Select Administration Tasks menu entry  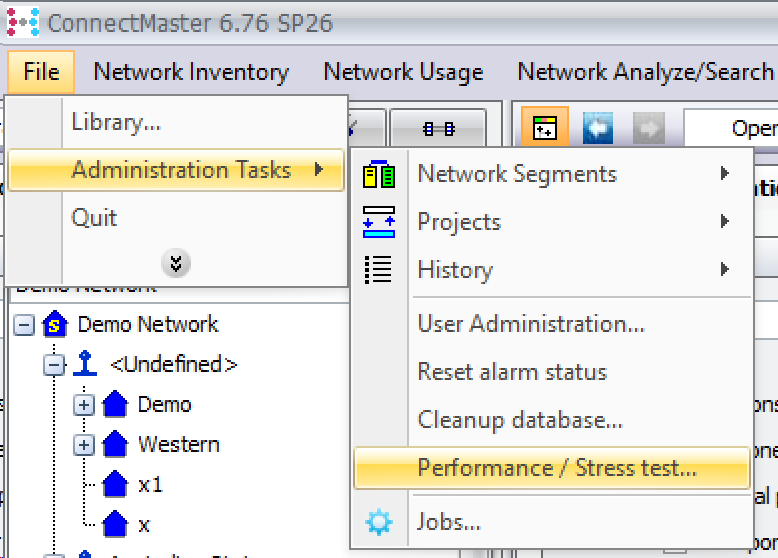176,170
